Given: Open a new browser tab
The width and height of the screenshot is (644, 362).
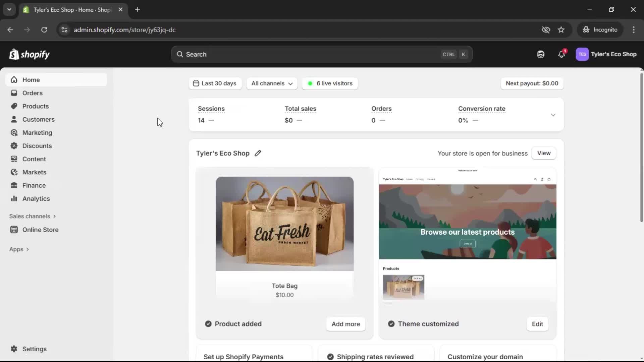Looking at the screenshot, I should coord(138,10).
